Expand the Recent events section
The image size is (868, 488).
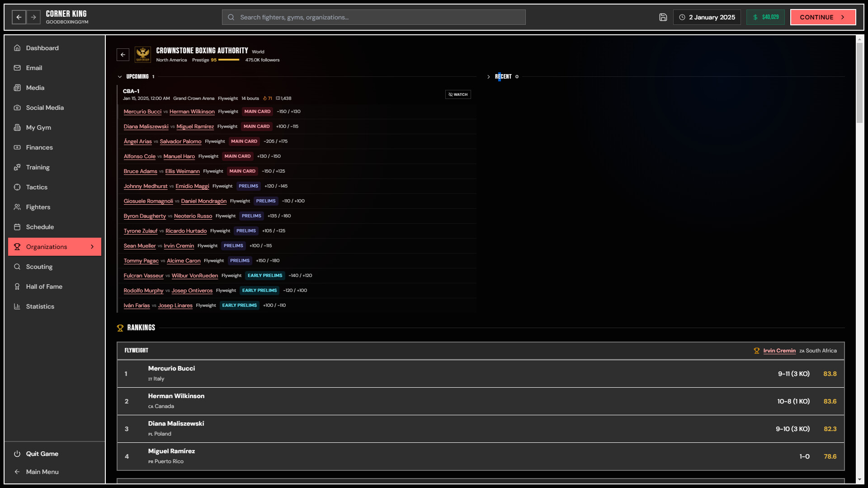click(x=489, y=76)
